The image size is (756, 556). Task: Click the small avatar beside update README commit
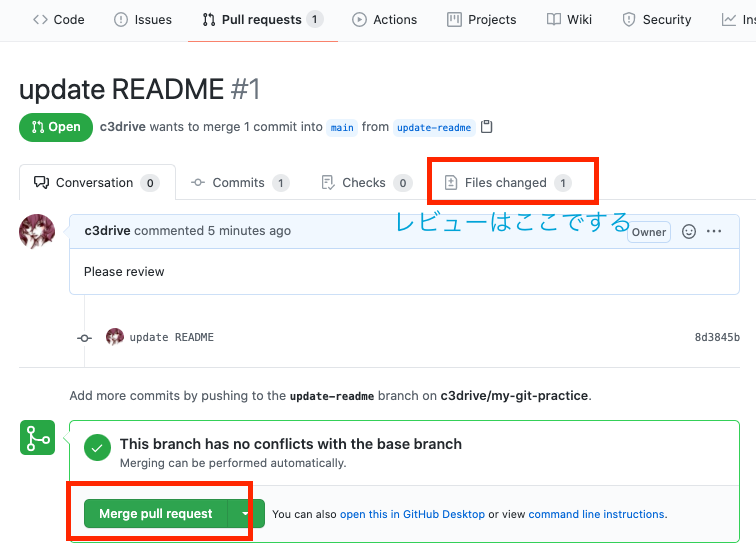[x=115, y=337]
